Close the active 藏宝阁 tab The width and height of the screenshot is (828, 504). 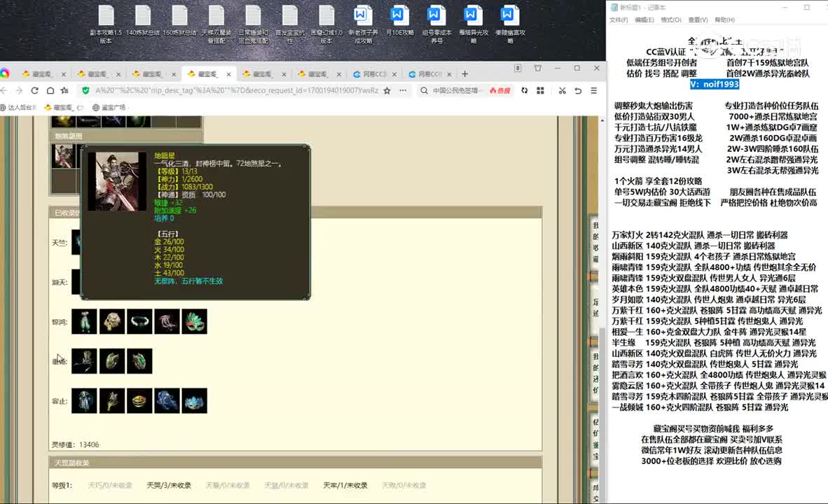228,74
